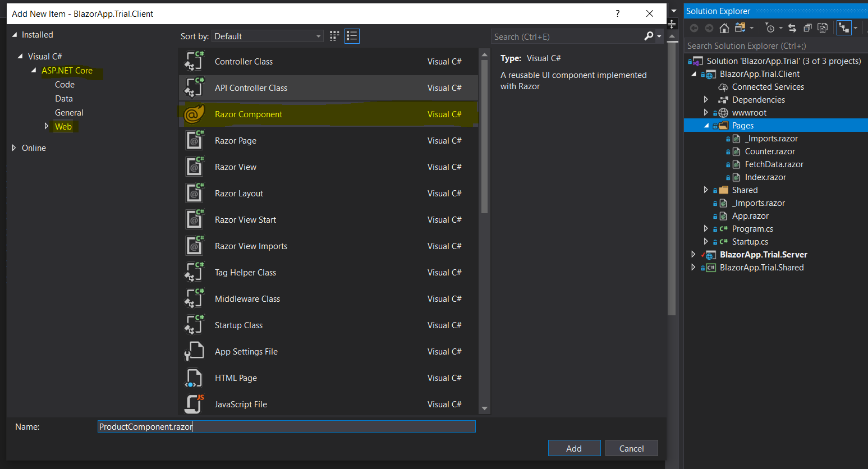Expand the Web node under ASP.NET Core

point(47,126)
